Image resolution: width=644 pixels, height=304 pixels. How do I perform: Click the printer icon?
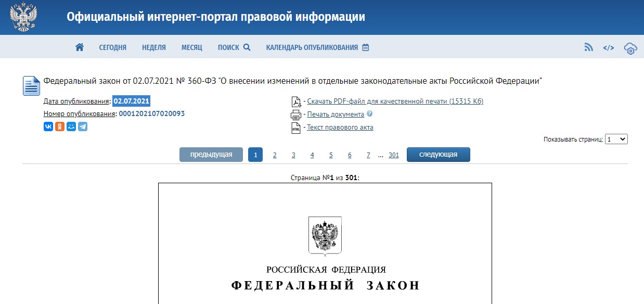point(295,115)
